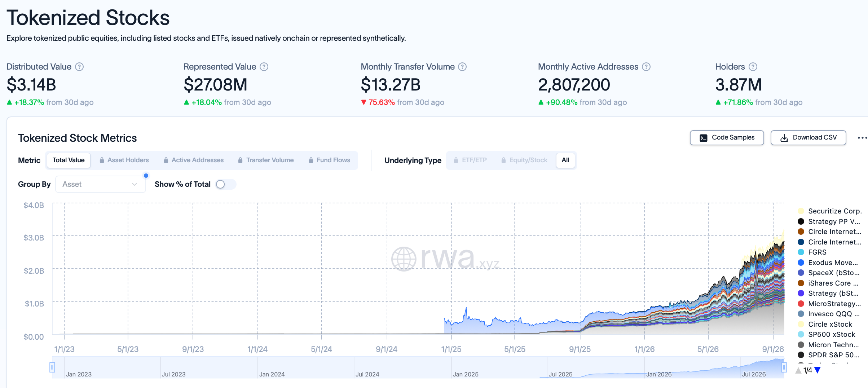Open Distributed Value help tooltip icon
868x388 pixels.
pyautogui.click(x=79, y=67)
